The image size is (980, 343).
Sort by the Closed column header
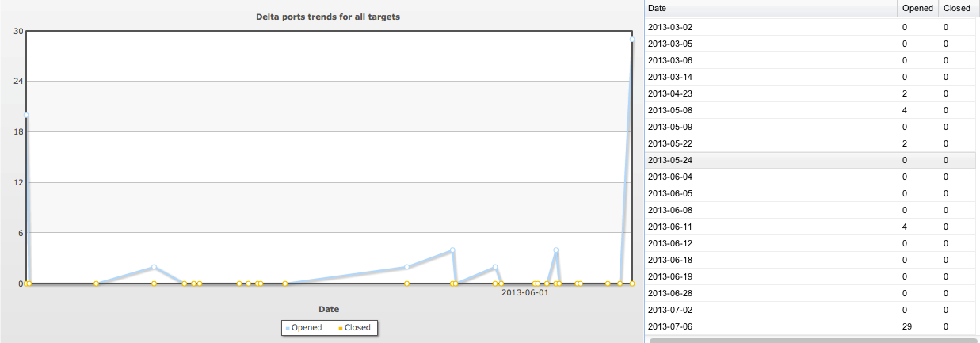click(956, 8)
